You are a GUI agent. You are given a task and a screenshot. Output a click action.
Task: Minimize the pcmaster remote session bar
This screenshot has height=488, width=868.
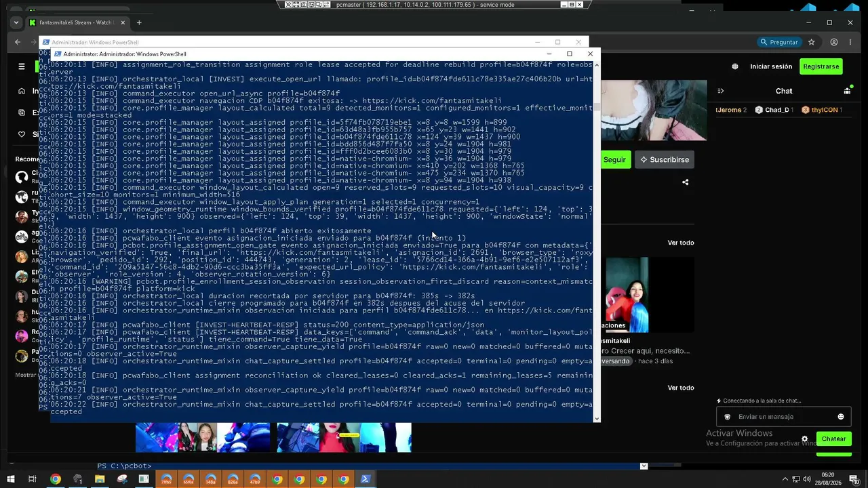[x=564, y=5]
